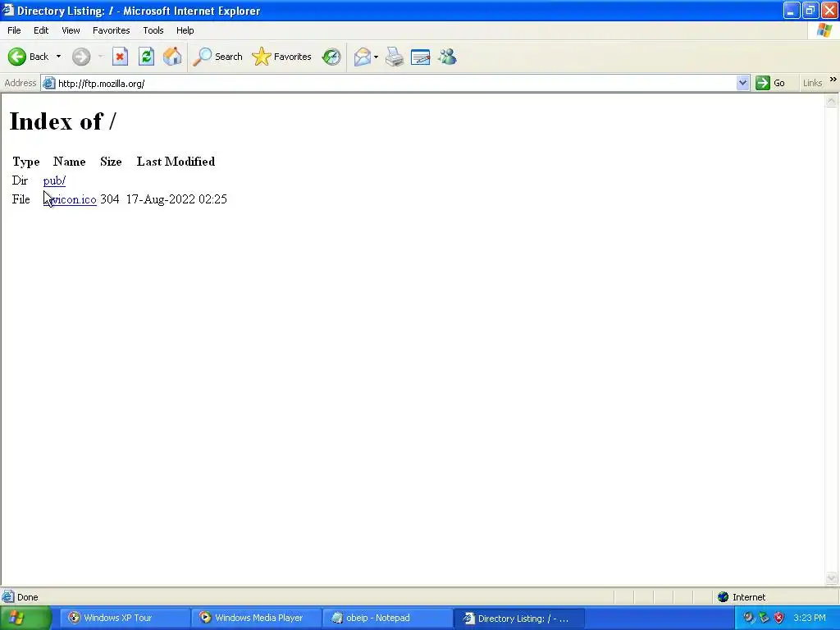The width and height of the screenshot is (840, 630).
Task: Click the Directory Listing taskbar button
Action: [519, 619]
